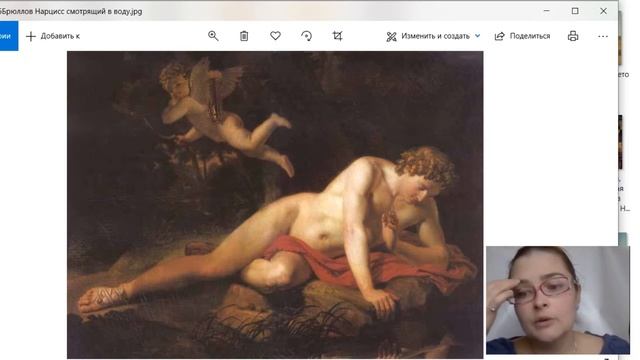Minimize the Photos window

tap(547, 11)
